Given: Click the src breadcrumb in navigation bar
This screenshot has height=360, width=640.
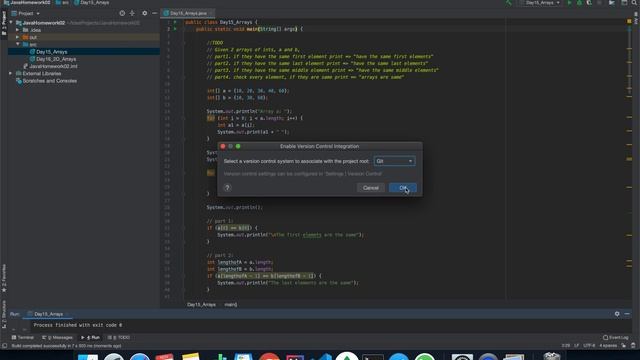Looking at the screenshot, I should 63,3.
